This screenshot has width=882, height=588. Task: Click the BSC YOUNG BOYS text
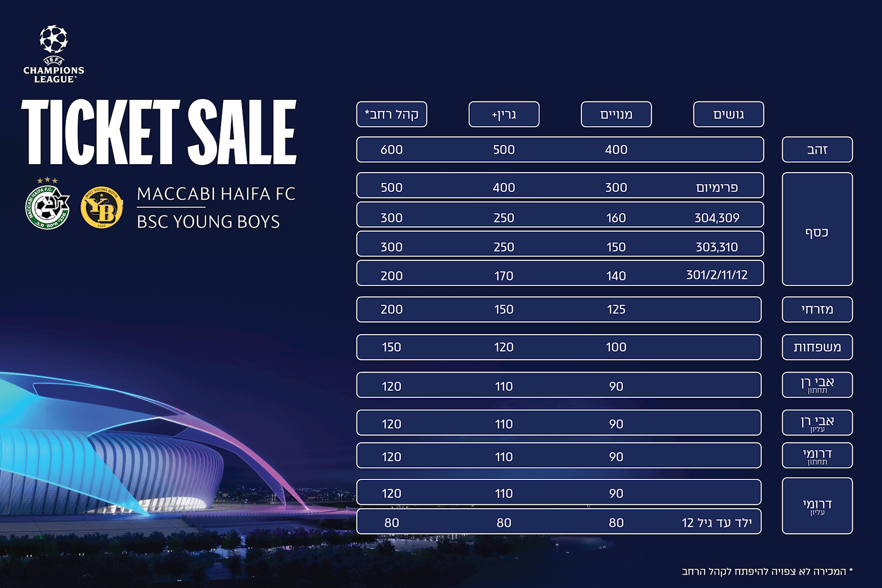208,222
